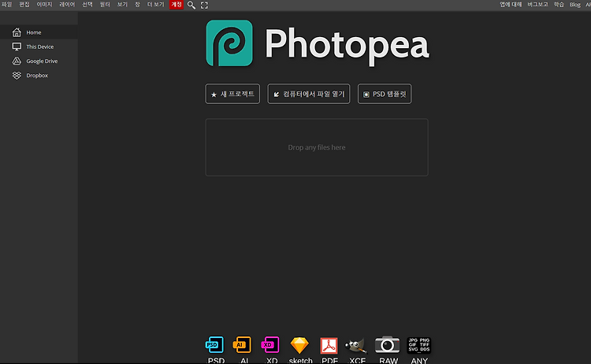
Task: Click the ANY formats icon
Action: [418, 345]
